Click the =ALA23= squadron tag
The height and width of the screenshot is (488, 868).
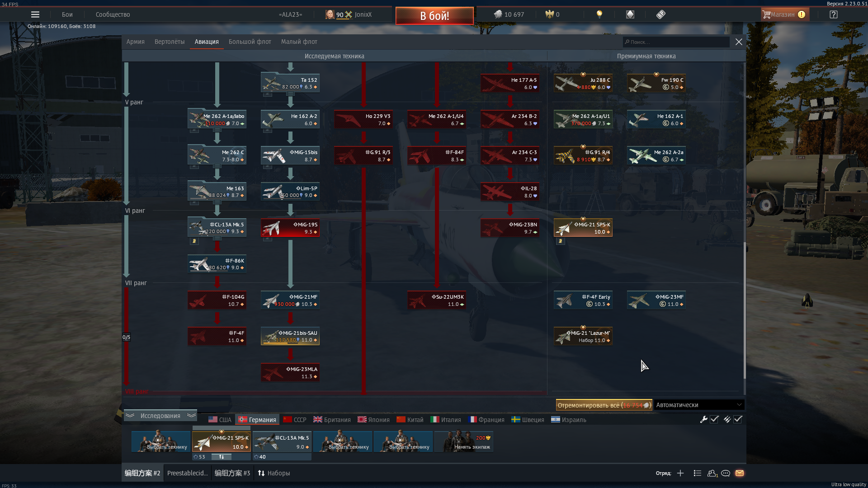click(x=291, y=14)
